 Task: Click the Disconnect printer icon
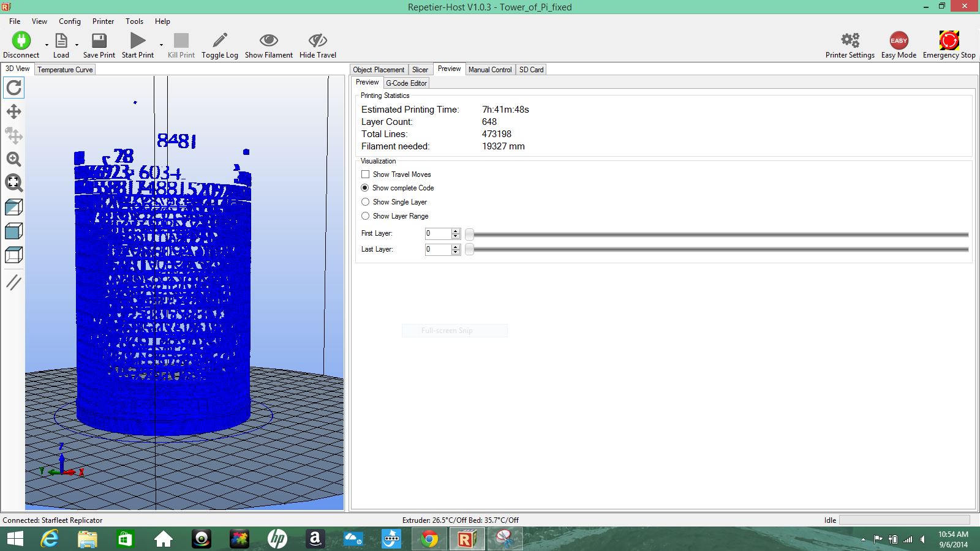pyautogui.click(x=21, y=41)
